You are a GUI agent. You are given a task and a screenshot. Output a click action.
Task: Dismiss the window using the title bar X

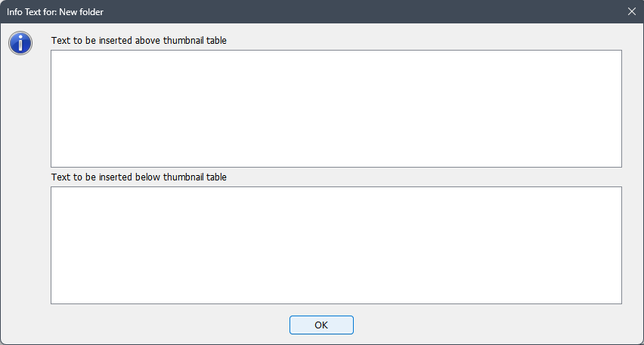coord(632,11)
